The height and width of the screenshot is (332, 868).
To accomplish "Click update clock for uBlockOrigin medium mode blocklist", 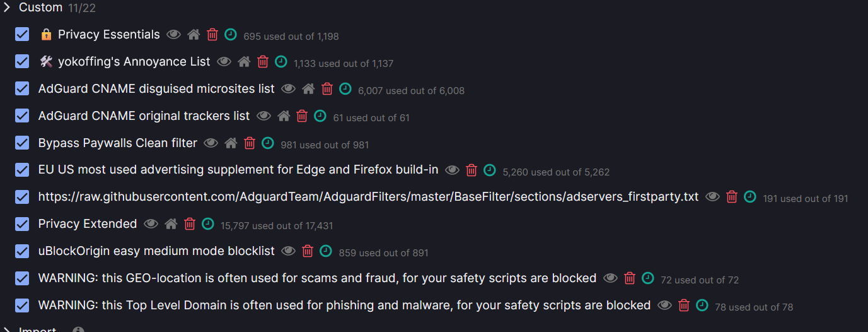I will pos(325,251).
